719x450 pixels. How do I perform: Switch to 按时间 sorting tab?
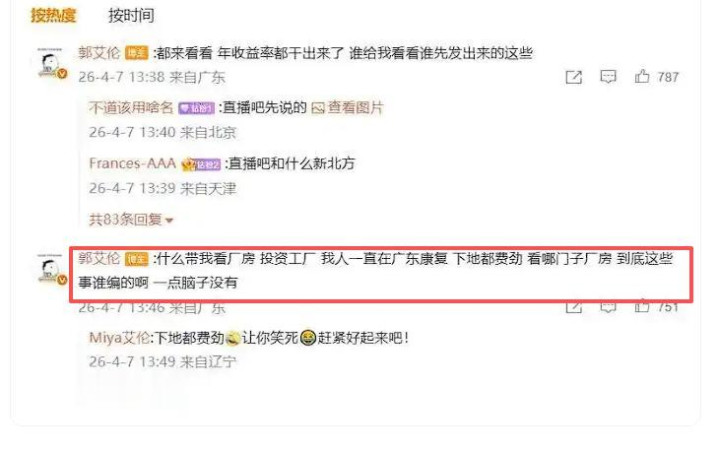click(x=131, y=15)
